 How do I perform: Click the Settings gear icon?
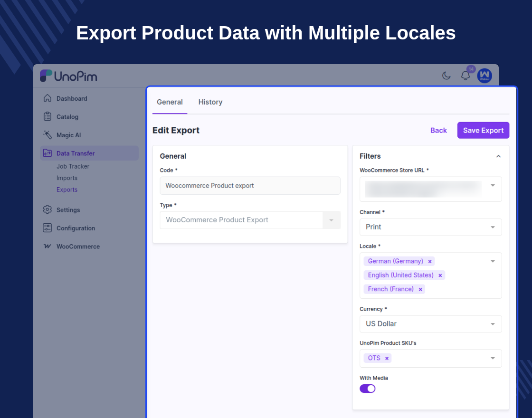pyautogui.click(x=47, y=209)
